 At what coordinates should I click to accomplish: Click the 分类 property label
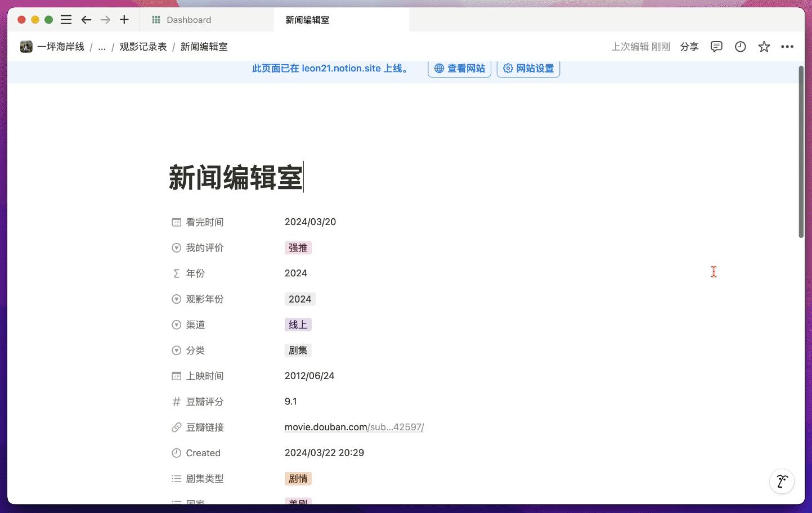pos(196,350)
